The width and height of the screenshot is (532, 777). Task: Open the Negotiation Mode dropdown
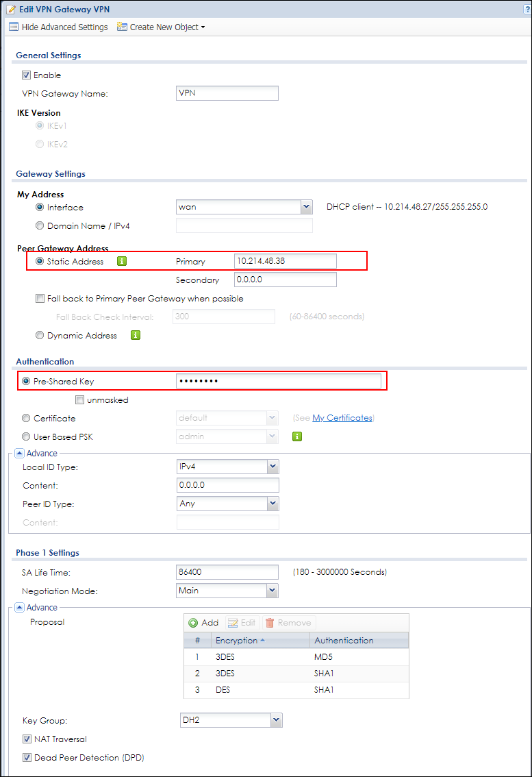[x=272, y=590]
